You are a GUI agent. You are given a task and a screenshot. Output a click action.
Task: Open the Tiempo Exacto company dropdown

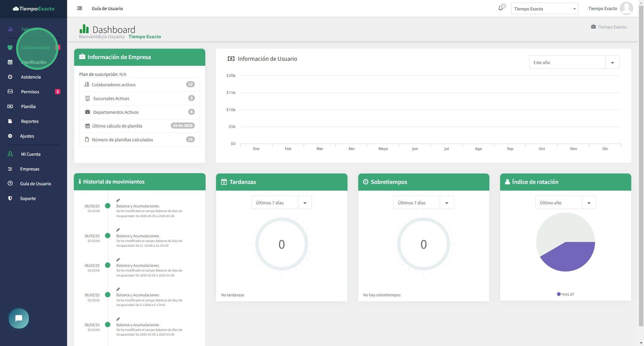[x=544, y=9]
